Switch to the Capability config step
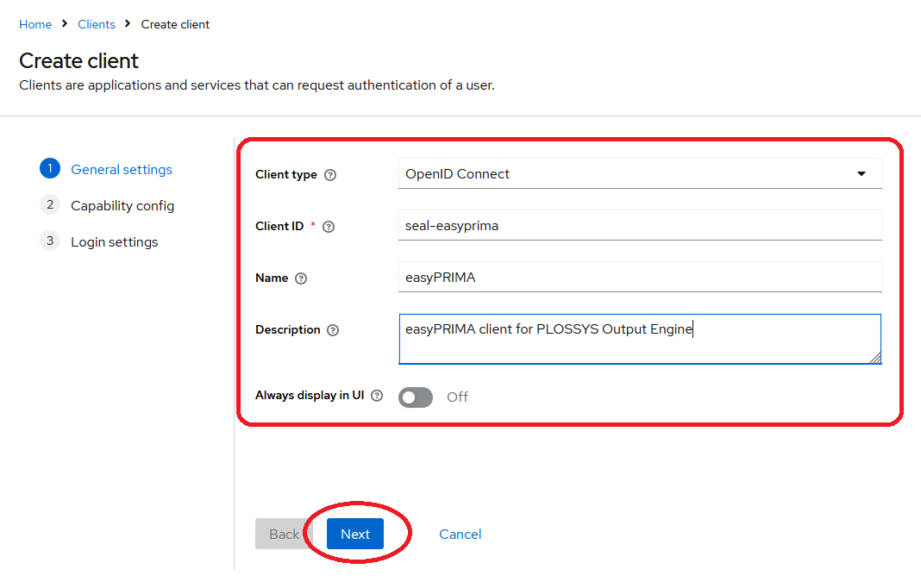This screenshot has width=921, height=588. pyautogui.click(x=122, y=205)
